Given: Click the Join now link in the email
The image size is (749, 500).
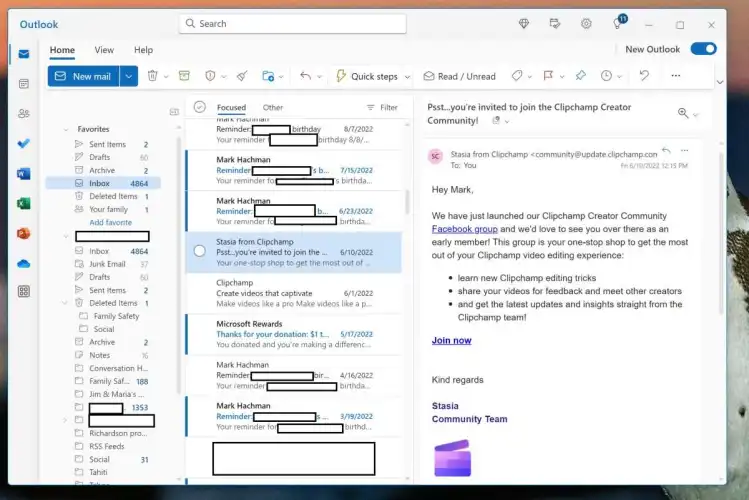Looking at the screenshot, I should pos(451,340).
